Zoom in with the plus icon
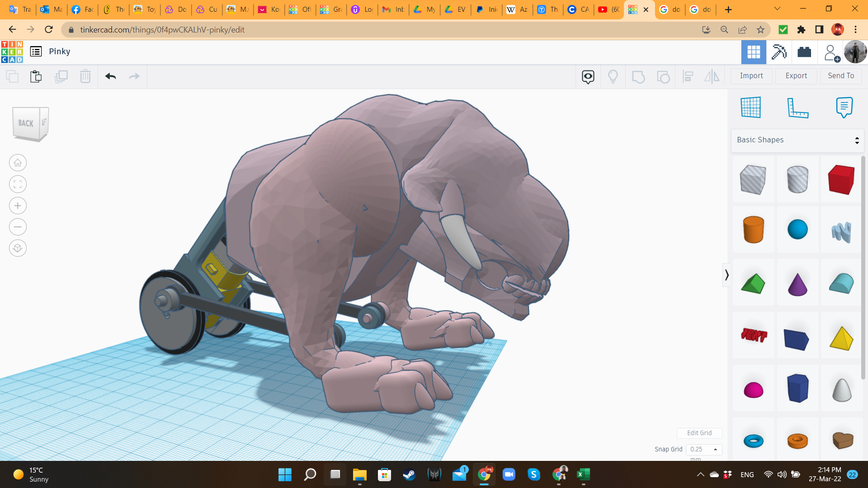Image resolution: width=868 pixels, height=488 pixels. [x=18, y=206]
